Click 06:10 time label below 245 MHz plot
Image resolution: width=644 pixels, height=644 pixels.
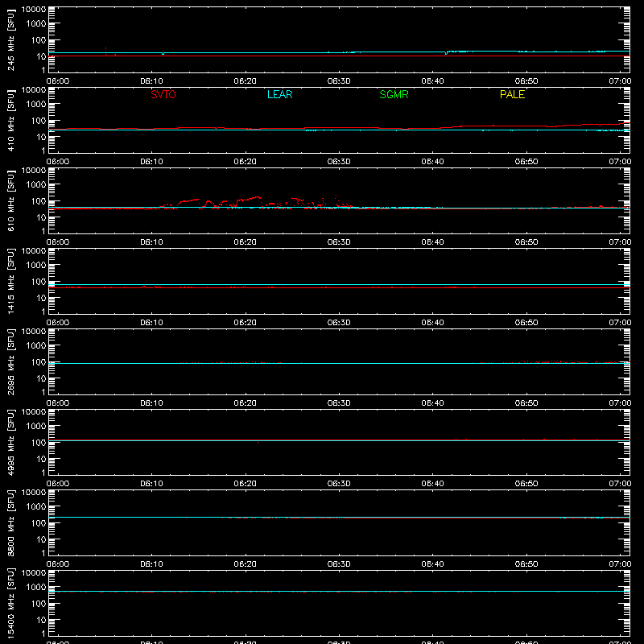point(151,81)
